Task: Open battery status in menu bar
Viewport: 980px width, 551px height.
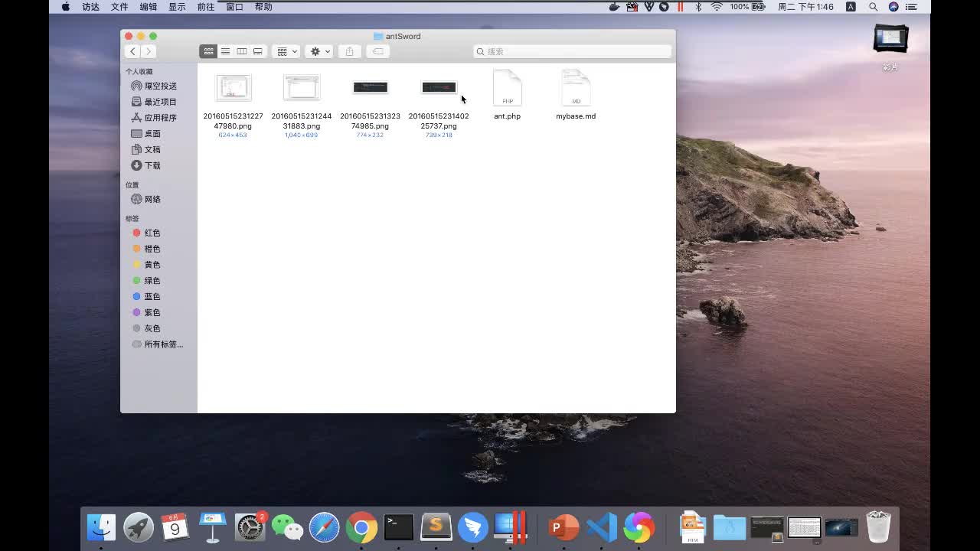Action: pos(747,7)
